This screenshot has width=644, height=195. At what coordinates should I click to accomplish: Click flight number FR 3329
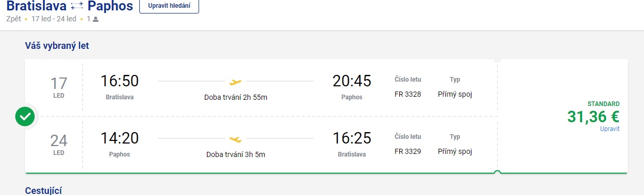[408, 151]
